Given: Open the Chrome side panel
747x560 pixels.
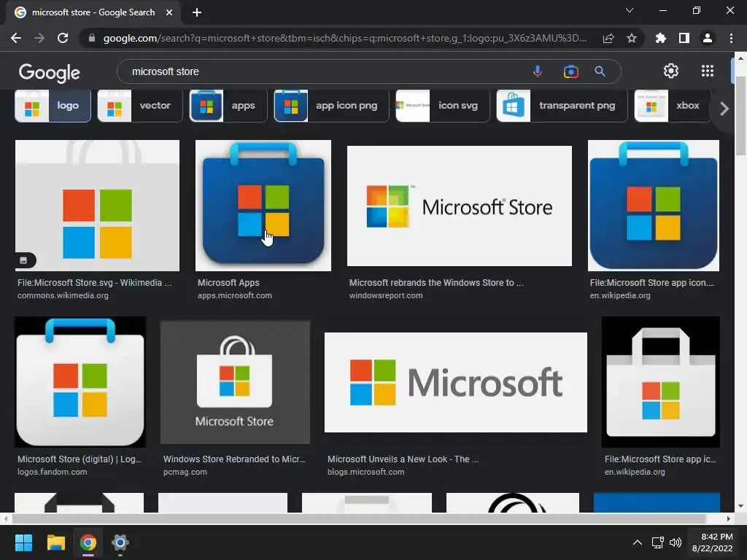Looking at the screenshot, I should [684, 38].
